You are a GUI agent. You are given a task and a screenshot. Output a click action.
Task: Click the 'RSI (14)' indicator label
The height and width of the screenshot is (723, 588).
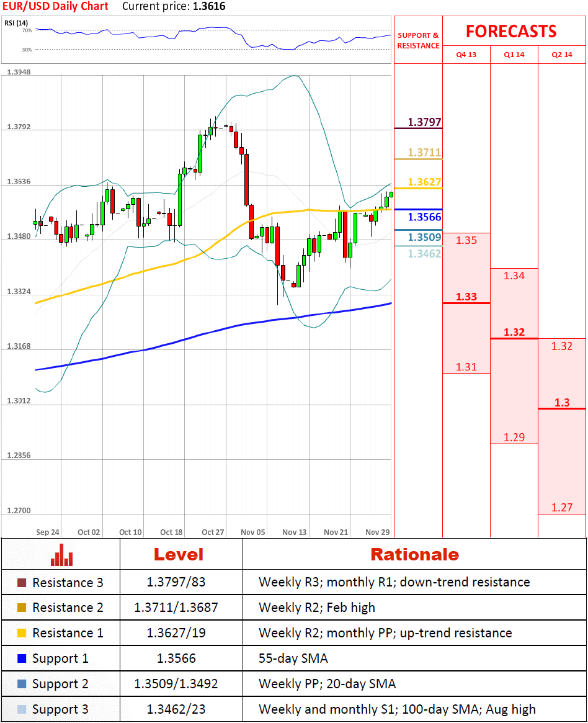(16, 22)
